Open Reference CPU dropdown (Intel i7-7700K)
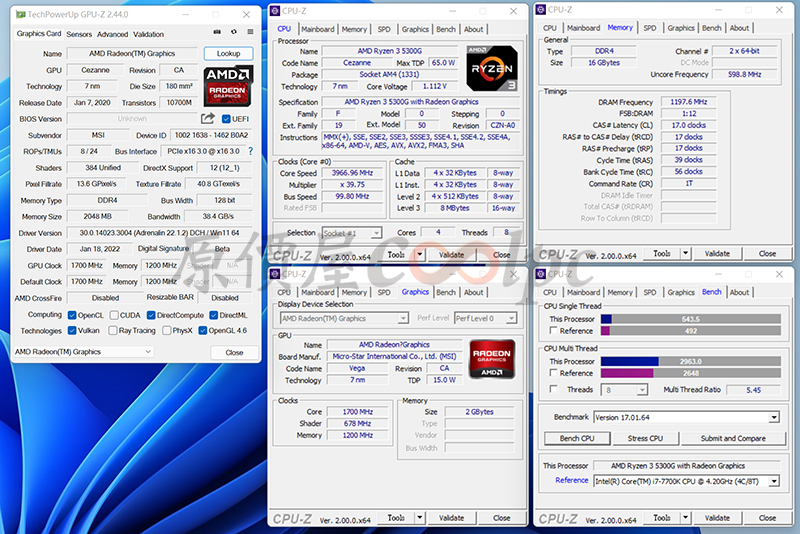This screenshot has width=800, height=534. coord(687,481)
